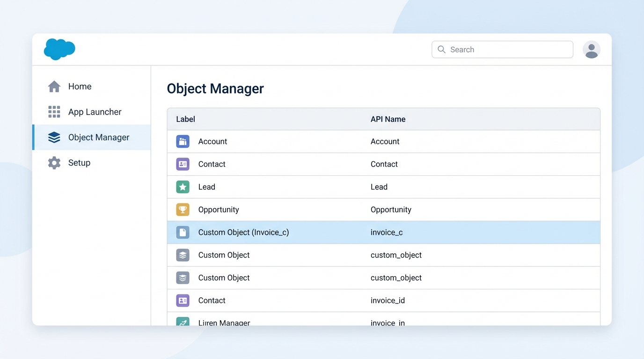Click the Label column header

point(185,119)
